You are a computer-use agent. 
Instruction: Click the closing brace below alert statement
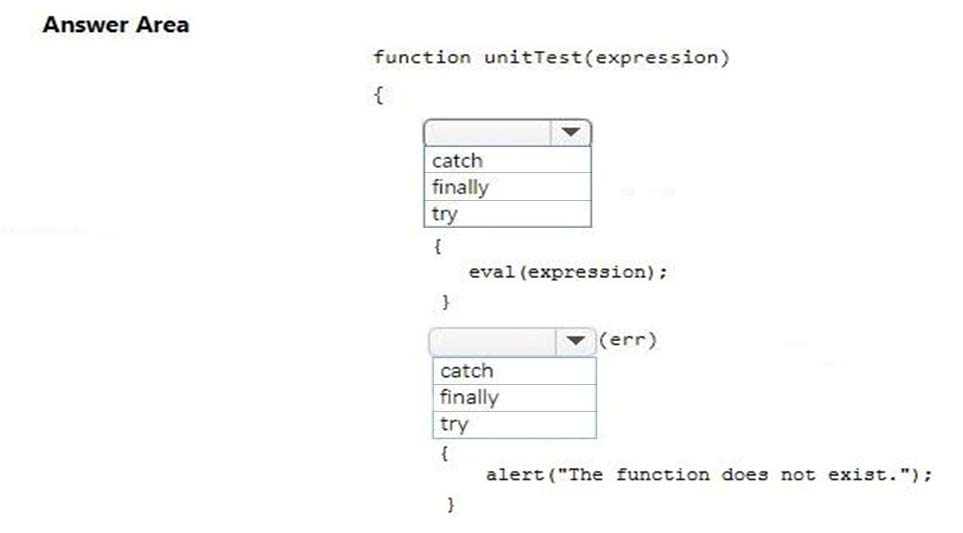(451, 505)
